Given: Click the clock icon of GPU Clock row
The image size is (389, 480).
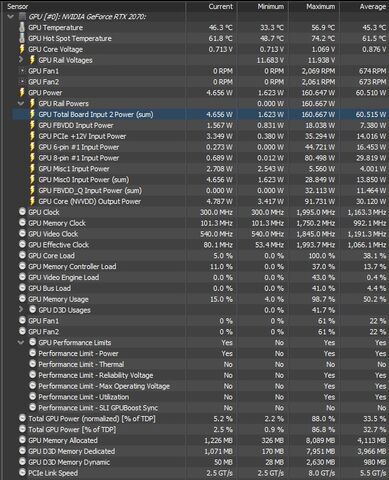Looking at the screenshot, I should click(22, 212).
